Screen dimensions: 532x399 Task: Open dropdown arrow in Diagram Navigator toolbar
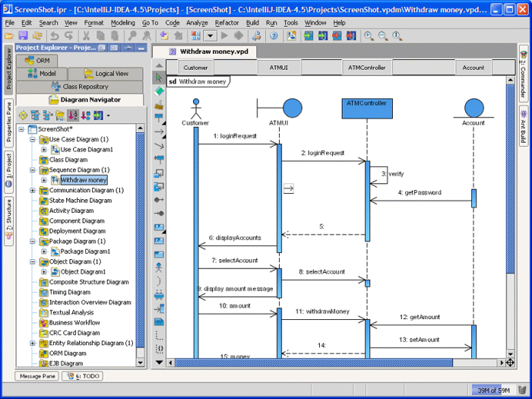108,116
